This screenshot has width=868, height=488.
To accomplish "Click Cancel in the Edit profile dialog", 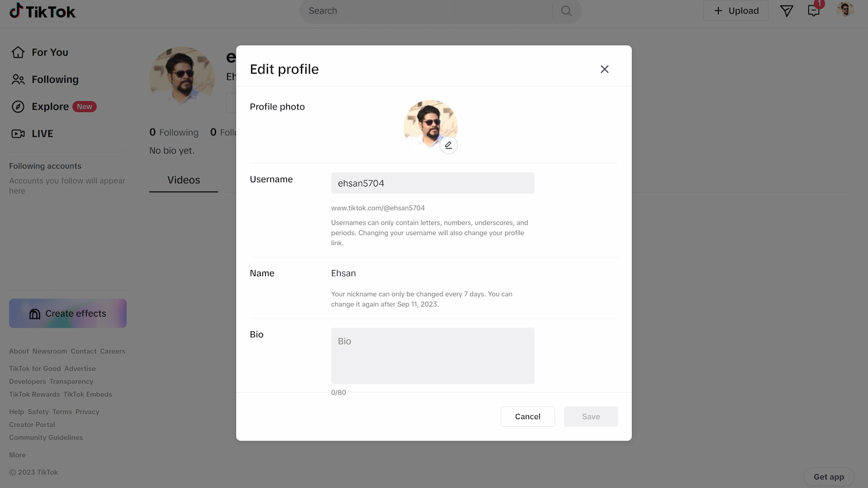I will point(527,416).
